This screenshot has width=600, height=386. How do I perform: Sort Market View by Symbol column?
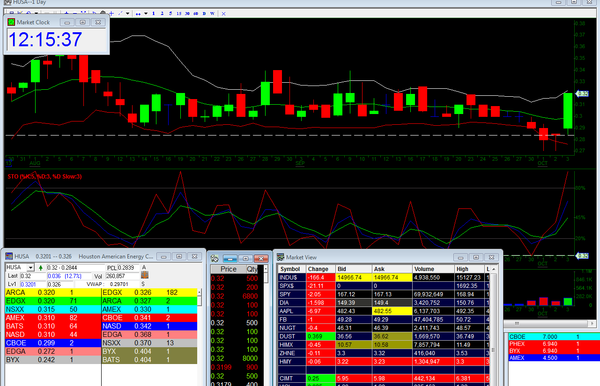pyautogui.click(x=292, y=269)
